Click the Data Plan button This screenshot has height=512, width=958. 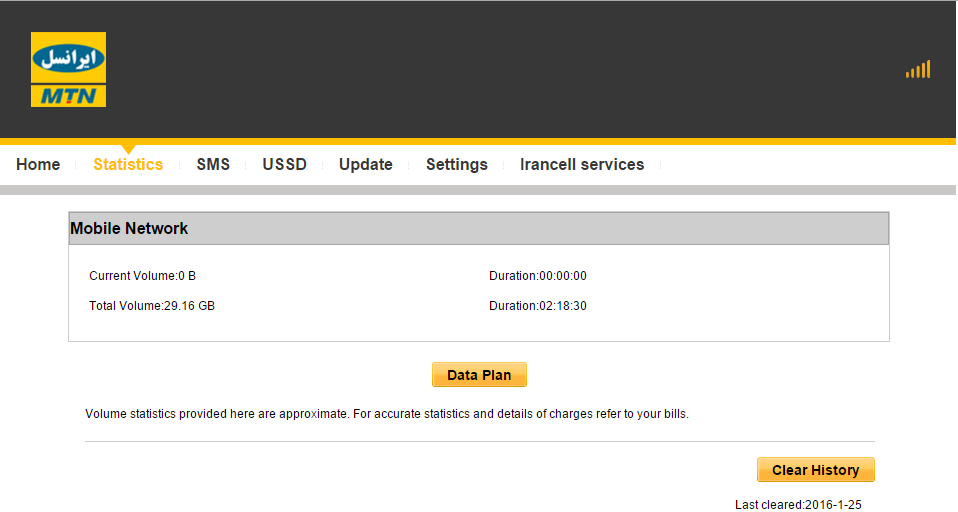pos(479,375)
